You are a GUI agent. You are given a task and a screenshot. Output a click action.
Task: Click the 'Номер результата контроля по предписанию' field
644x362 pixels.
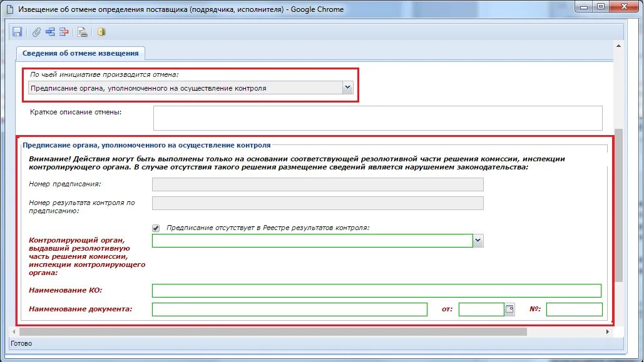[x=318, y=203]
